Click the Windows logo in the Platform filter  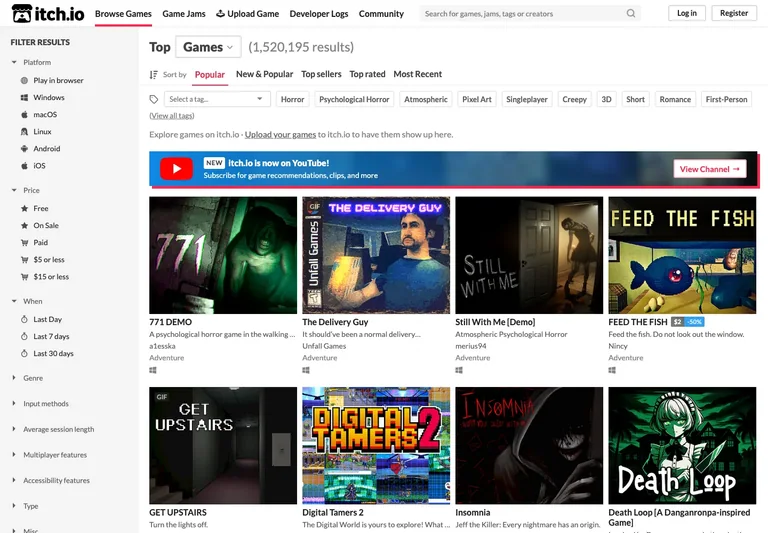[x=24, y=97]
